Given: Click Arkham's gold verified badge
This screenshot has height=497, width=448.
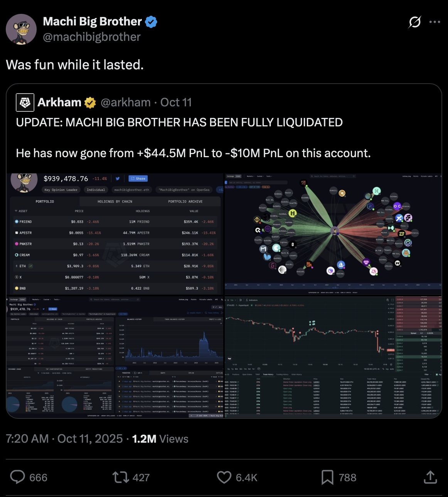Looking at the screenshot, I should (90, 102).
